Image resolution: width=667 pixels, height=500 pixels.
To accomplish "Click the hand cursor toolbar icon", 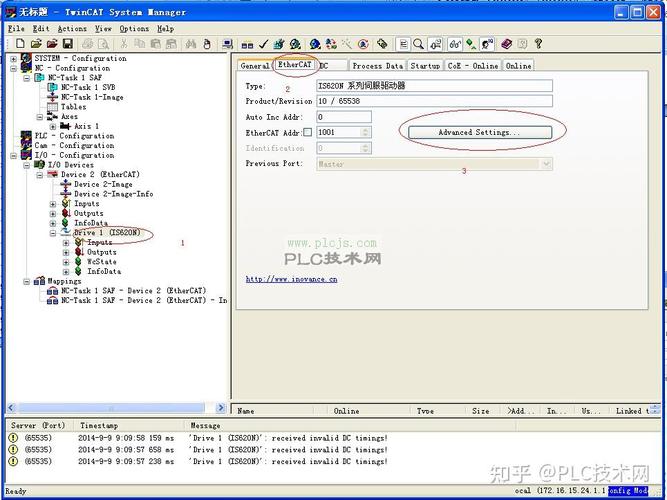I will 207,43.
